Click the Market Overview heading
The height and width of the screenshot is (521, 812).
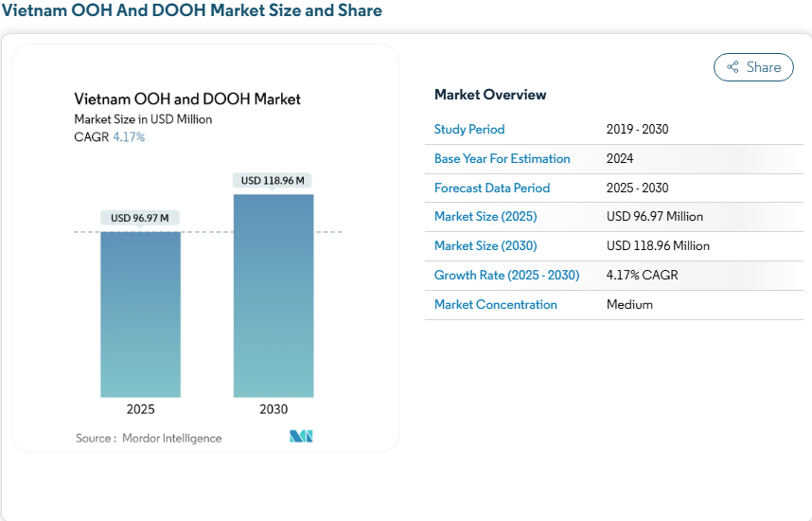pyautogui.click(x=490, y=95)
